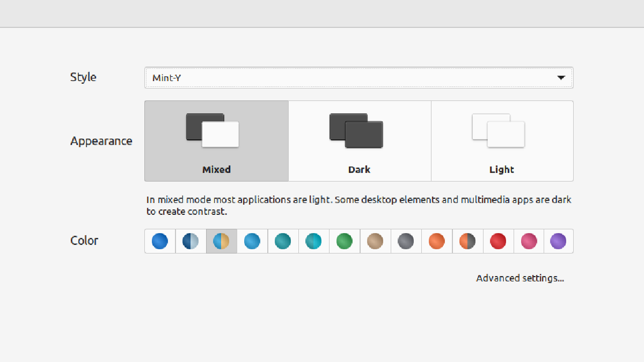Select the sand accent color

pyautogui.click(x=375, y=241)
